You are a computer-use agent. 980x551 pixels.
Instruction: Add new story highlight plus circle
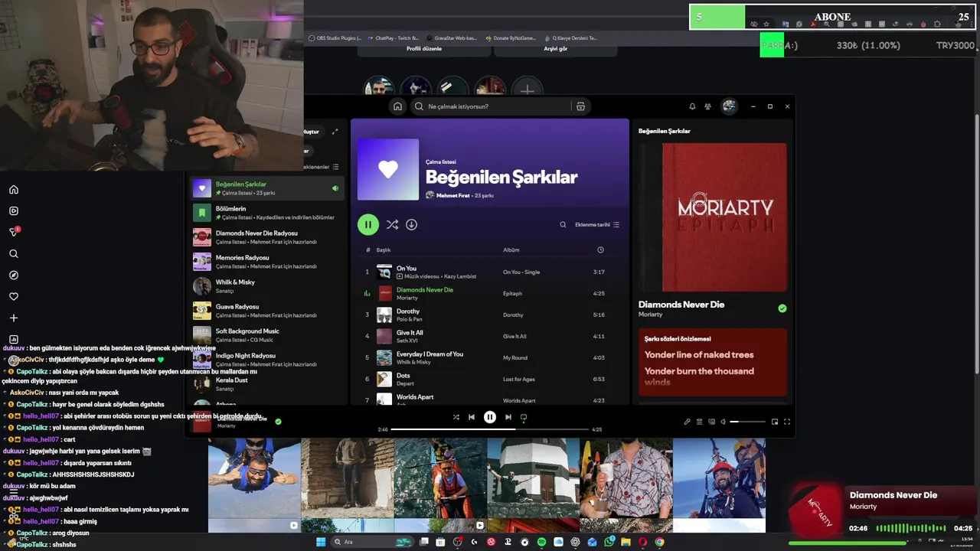[527, 90]
